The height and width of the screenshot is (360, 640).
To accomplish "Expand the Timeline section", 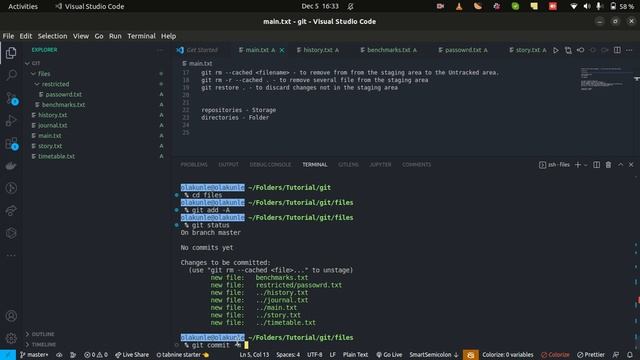I will (44, 344).
